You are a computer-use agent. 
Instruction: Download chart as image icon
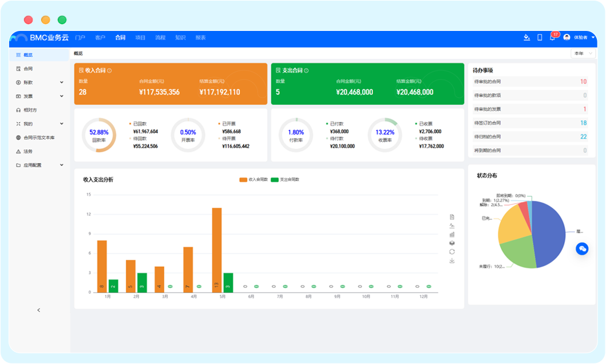[x=452, y=260]
